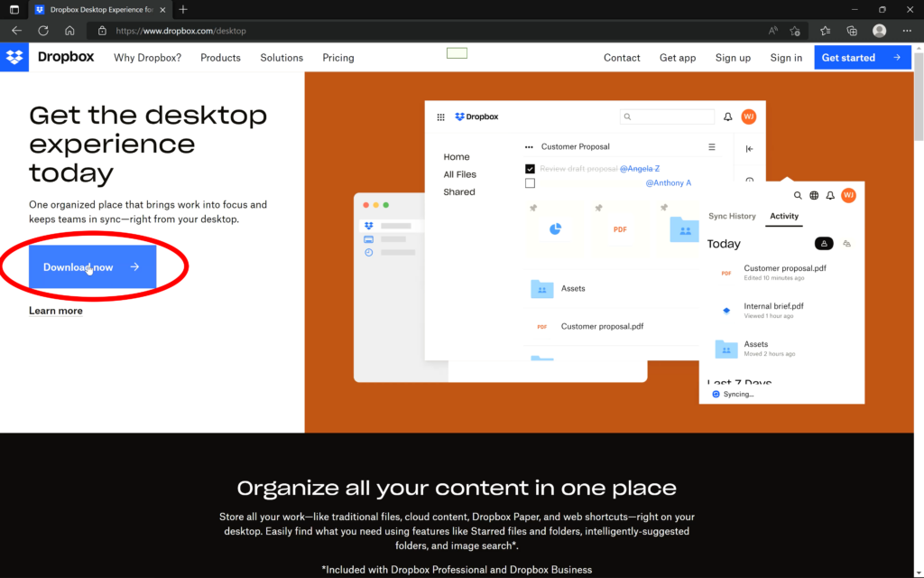
Task: Click the pie chart file thumbnail
Action: tap(555, 228)
